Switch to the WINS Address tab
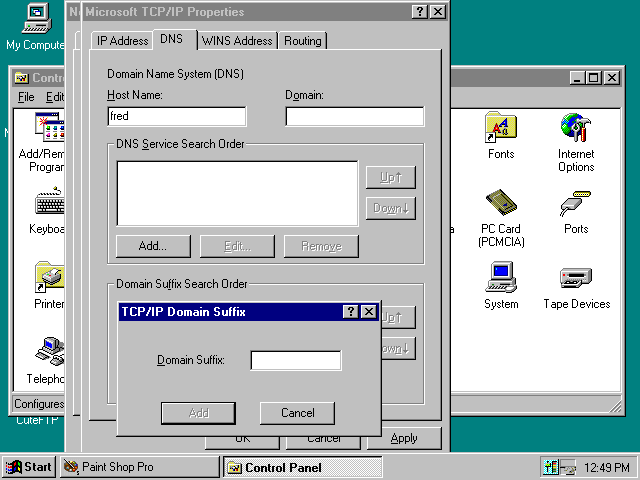Screen dimensions: 640x480 click(x=237, y=41)
